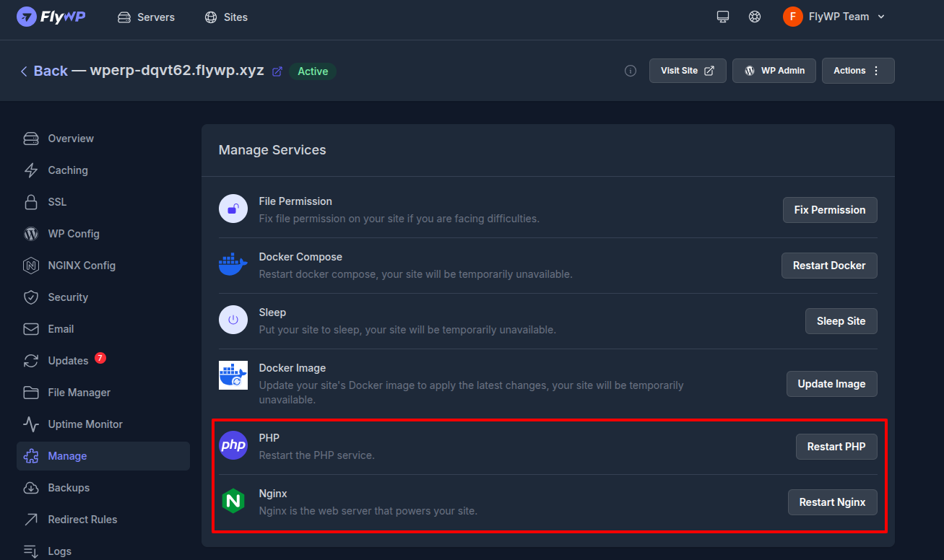Screen dimensions: 944x560
Task: Click the Update Image button
Action: [x=832, y=384]
